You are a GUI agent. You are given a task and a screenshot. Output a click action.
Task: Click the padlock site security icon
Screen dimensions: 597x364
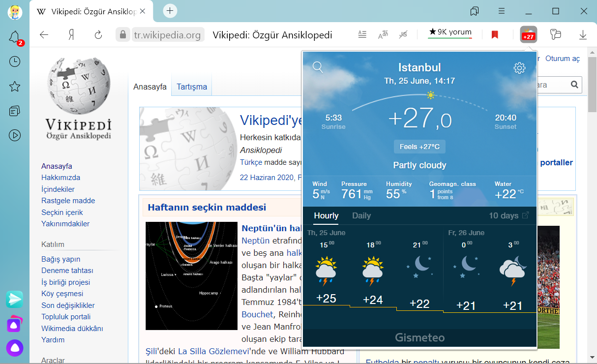122,34
